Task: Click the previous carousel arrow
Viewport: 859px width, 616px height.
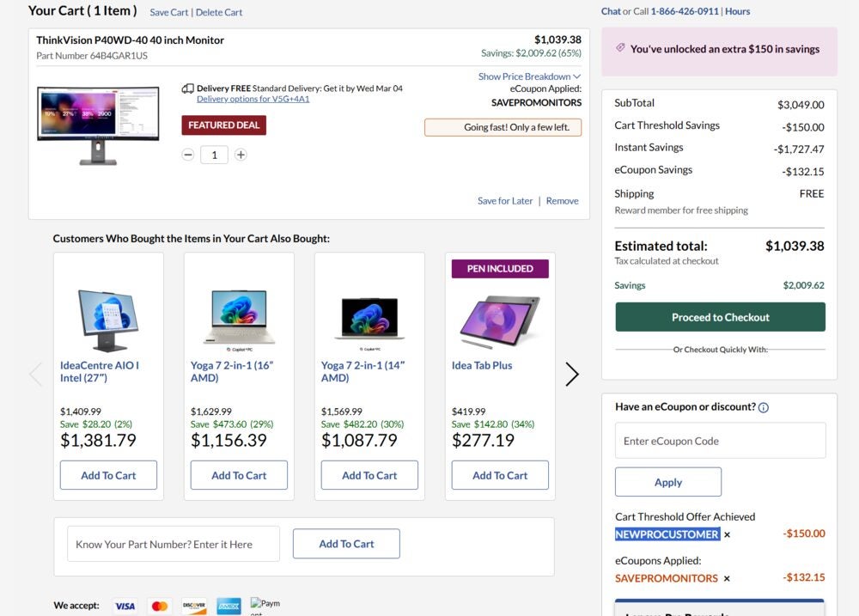Action: coord(35,375)
